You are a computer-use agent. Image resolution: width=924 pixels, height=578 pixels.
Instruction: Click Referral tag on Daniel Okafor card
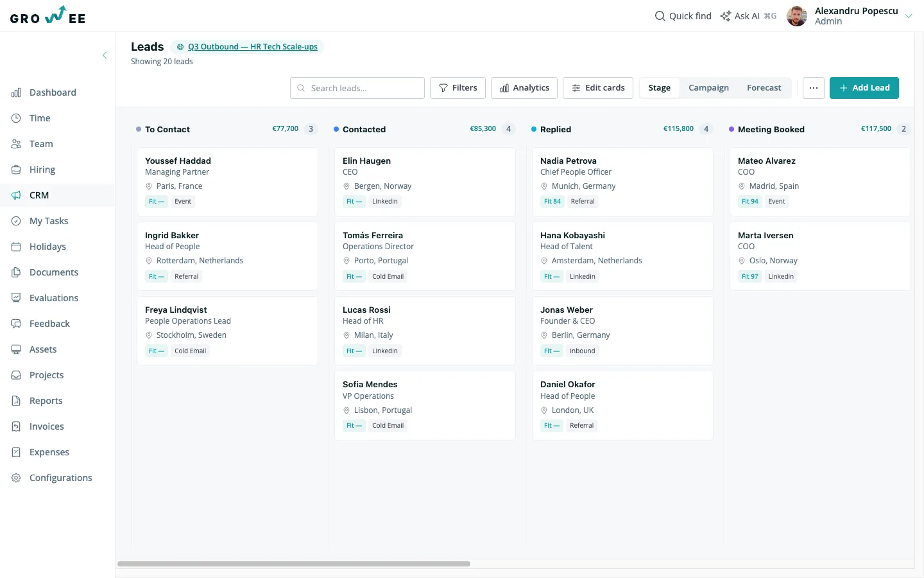[581, 425]
